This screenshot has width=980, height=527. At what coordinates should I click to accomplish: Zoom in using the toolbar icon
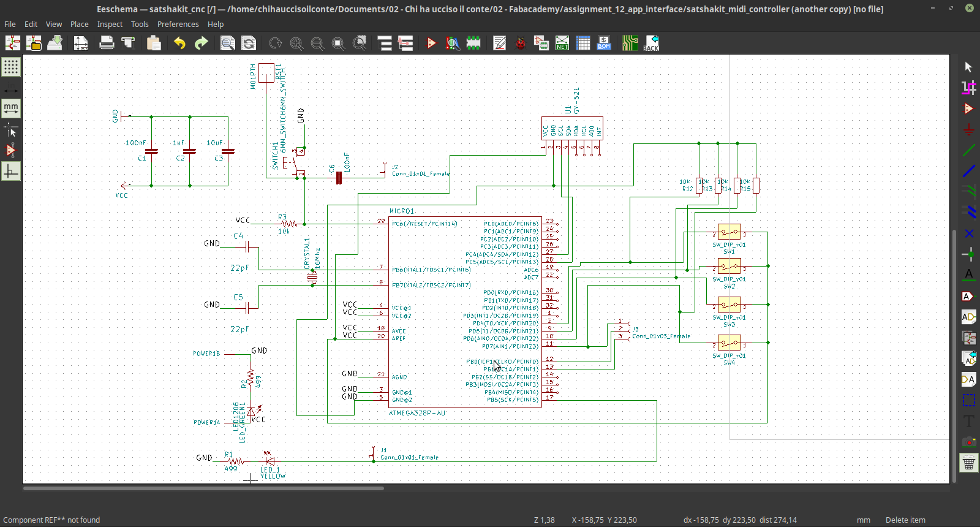296,43
